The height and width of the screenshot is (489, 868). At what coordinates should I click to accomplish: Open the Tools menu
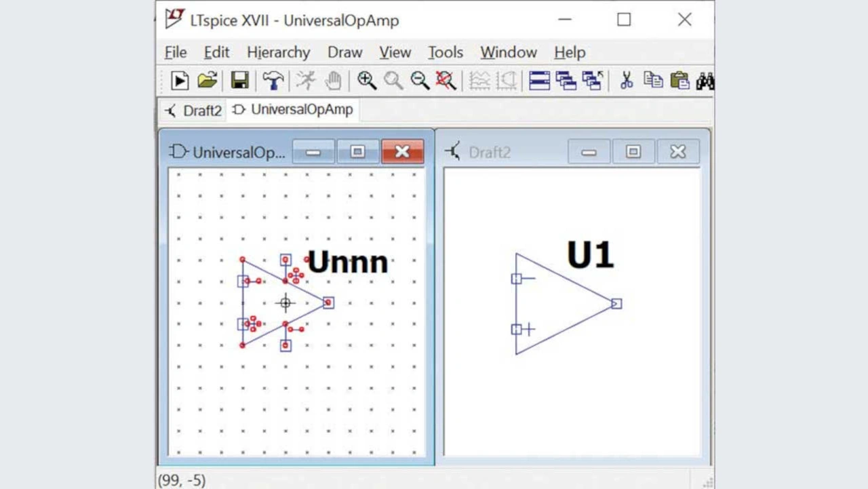[x=445, y=52]
